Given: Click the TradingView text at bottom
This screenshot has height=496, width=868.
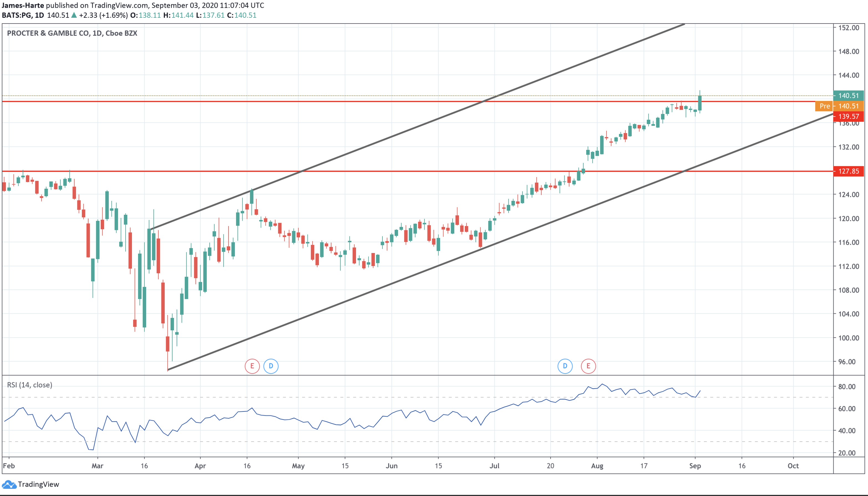Looking at the screenshot, I should pos(38,484).
